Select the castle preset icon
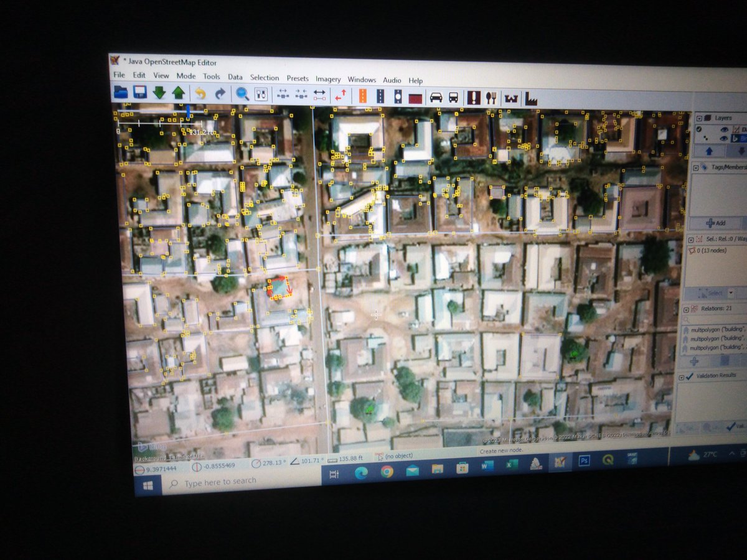The height and width of the screenshot is (560, 747). click(512, 98)
